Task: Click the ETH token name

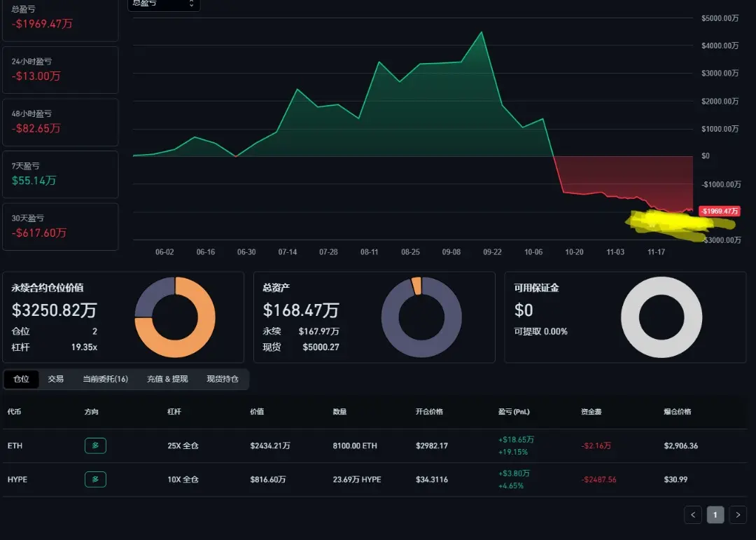Action: (x=15, y=445)
